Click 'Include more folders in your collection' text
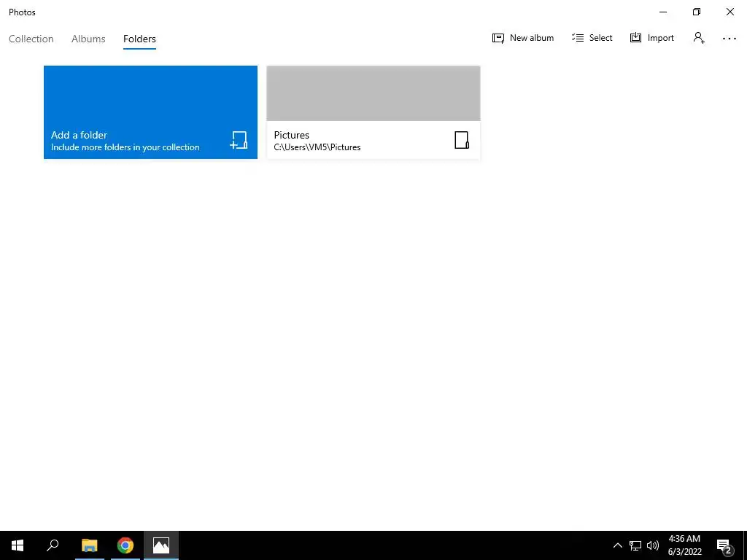 [x=125, y=147]
